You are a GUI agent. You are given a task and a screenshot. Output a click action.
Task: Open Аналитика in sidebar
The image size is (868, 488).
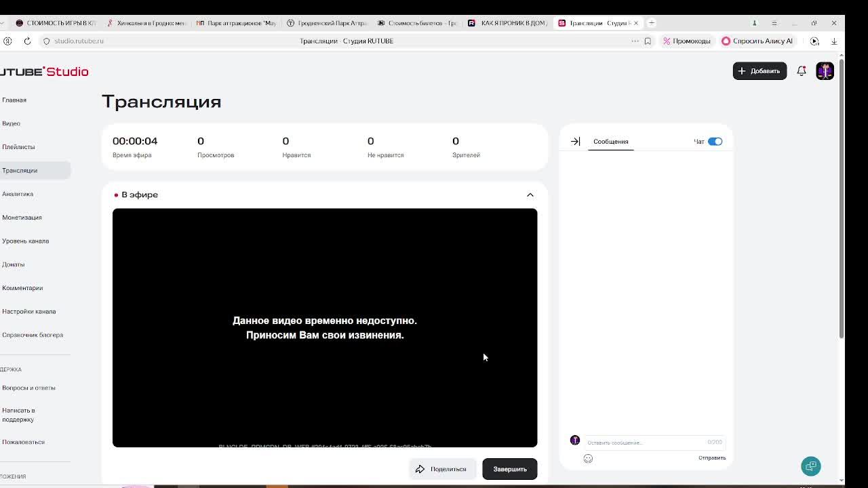coord(18,194)
